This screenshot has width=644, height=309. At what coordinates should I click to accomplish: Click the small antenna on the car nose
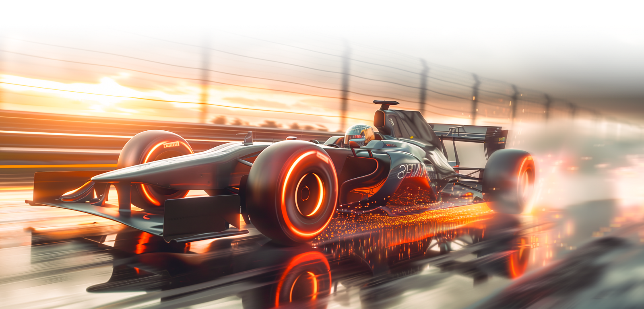[x=249, y=138]
